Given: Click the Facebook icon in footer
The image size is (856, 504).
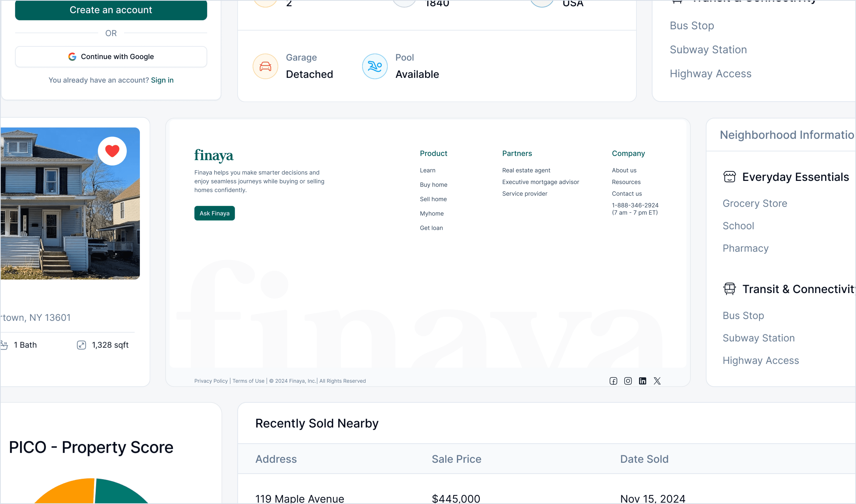Looking at the screenshot, I should point(613,381).
